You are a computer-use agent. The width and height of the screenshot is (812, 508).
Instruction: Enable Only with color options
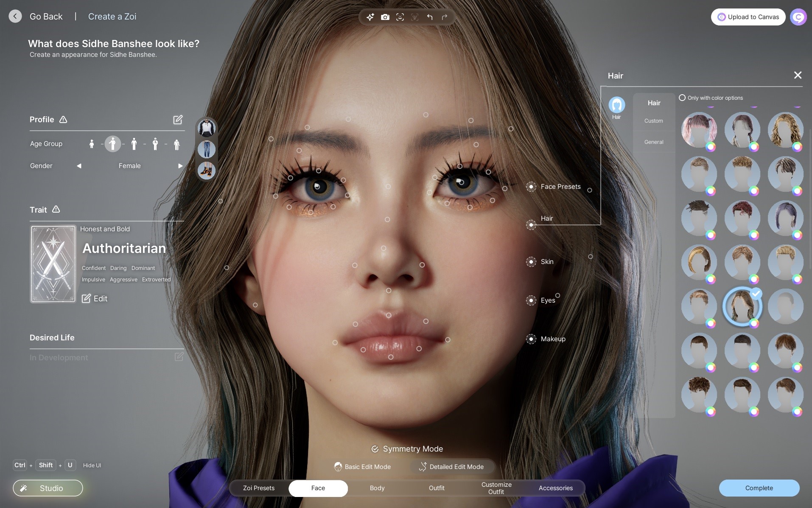click(x=682, y=98)
